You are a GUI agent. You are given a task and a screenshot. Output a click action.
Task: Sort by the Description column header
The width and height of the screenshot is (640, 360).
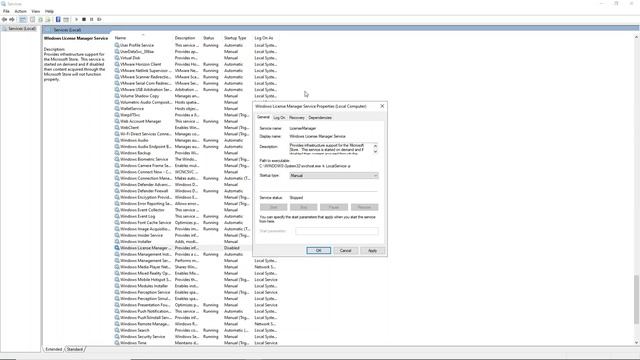click(x=187, y=38)
